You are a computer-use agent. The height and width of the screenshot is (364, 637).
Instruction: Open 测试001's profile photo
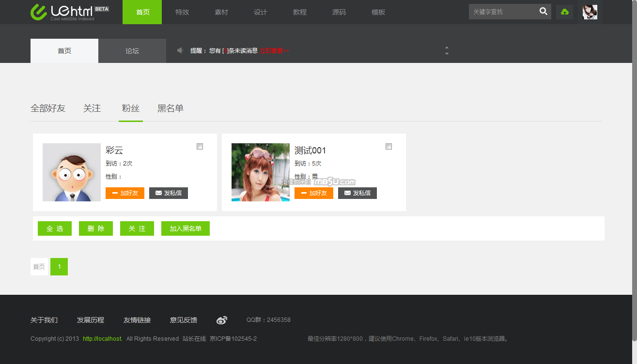pos(260,172)
